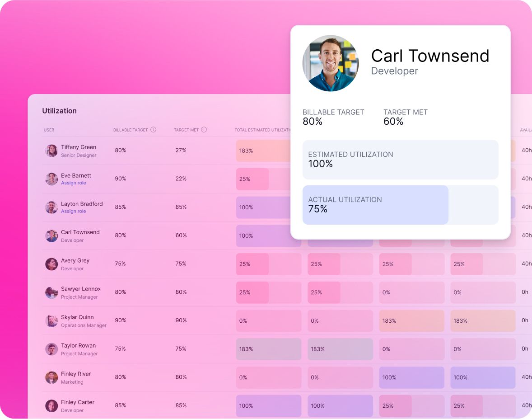532x419 pixels.
Task: Open Taylor Rowan's user name
Action: coord(79,346)
